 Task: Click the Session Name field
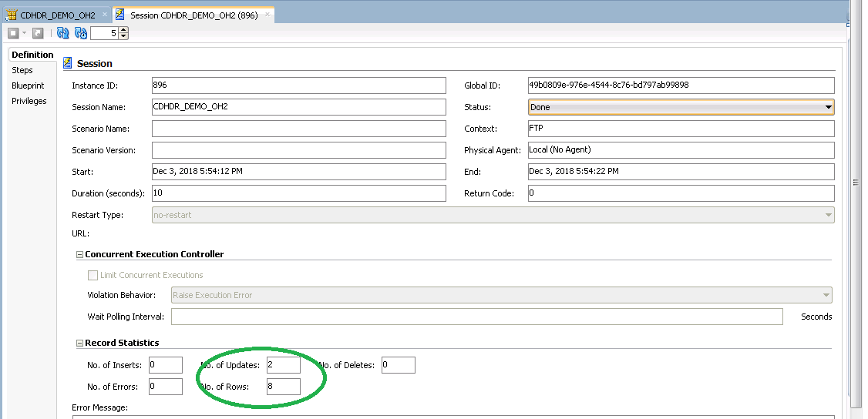coord(299,107)
